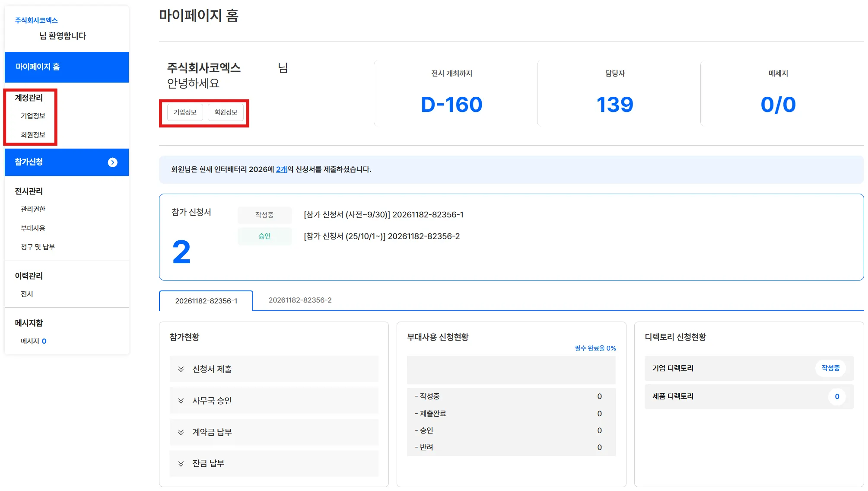This screenshot has width=868, height=491.
Task: Open 부대사용 sidebar menu item
Action: [33, 228]
